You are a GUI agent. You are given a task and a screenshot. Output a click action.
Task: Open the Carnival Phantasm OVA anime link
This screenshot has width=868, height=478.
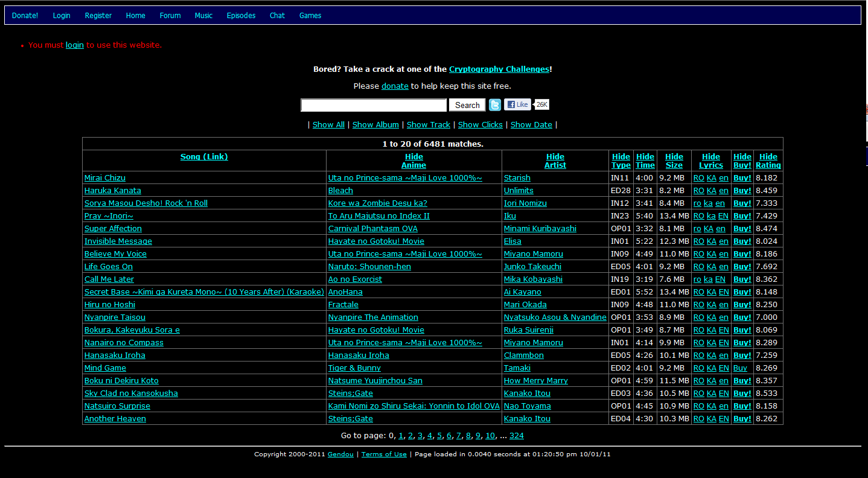373,229
